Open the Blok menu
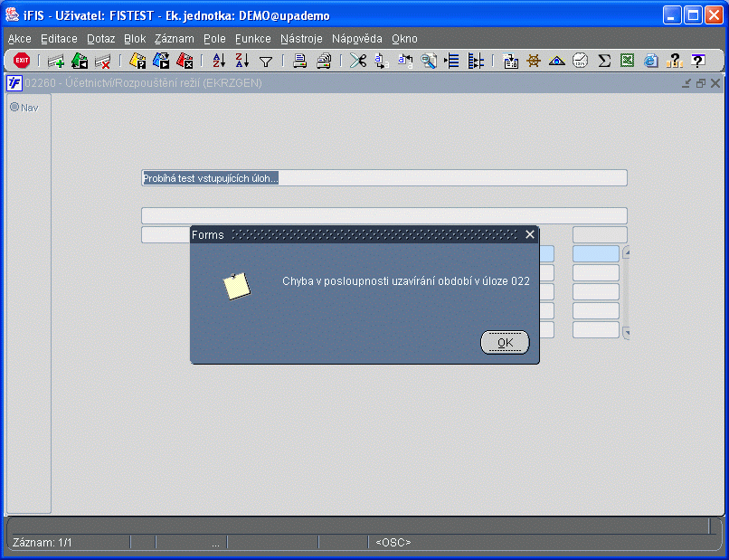This screenshot has width=729, height=560. pos(135,39)
